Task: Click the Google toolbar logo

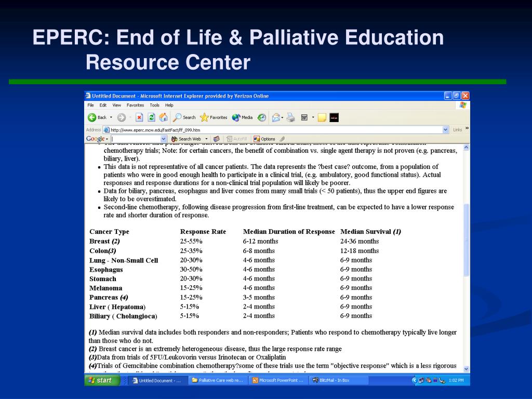Action: coord(95,139)
